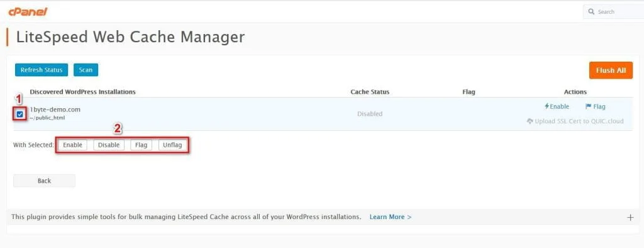Click the cPanel logo

click(28, 12)
